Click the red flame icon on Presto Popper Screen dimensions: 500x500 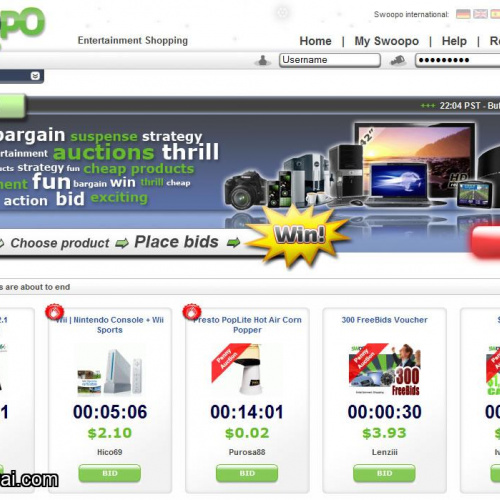click(x=192, y=312)
